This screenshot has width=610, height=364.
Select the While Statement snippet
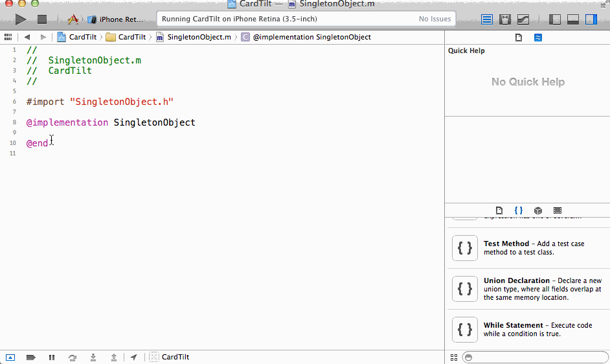[528, 330]
